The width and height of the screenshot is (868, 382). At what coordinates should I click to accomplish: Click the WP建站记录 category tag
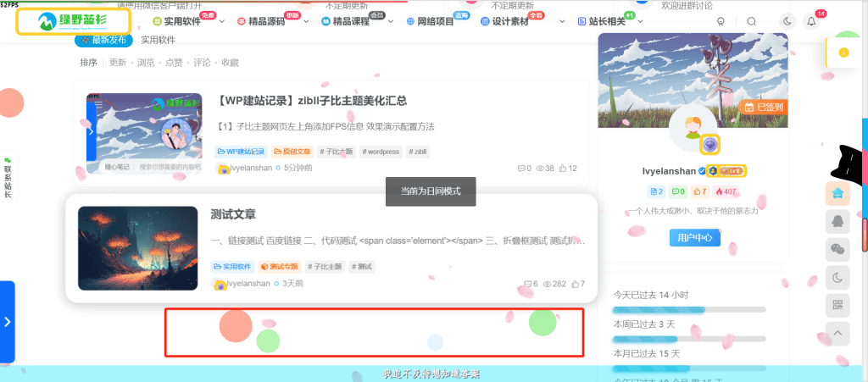[x=242, y=152]
